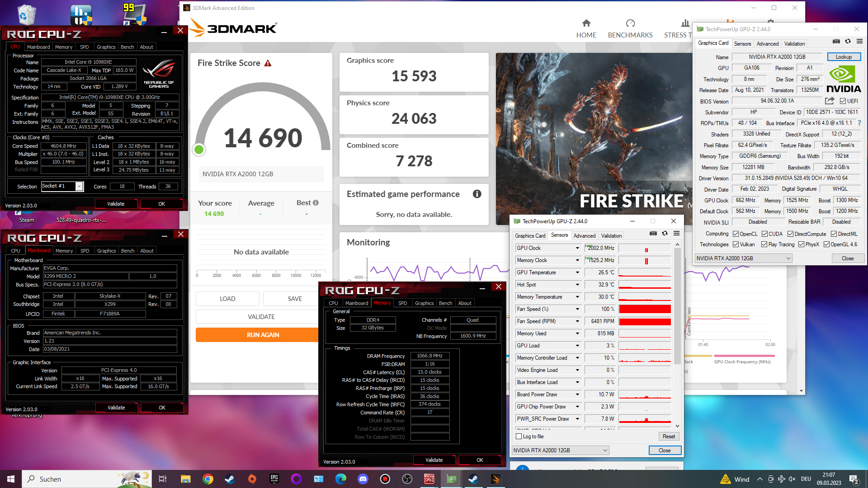The width and height of the screenshot is (868, 488).
Task: Expand Board Power Draw sensor dropdown
Action: coord(577,394)
